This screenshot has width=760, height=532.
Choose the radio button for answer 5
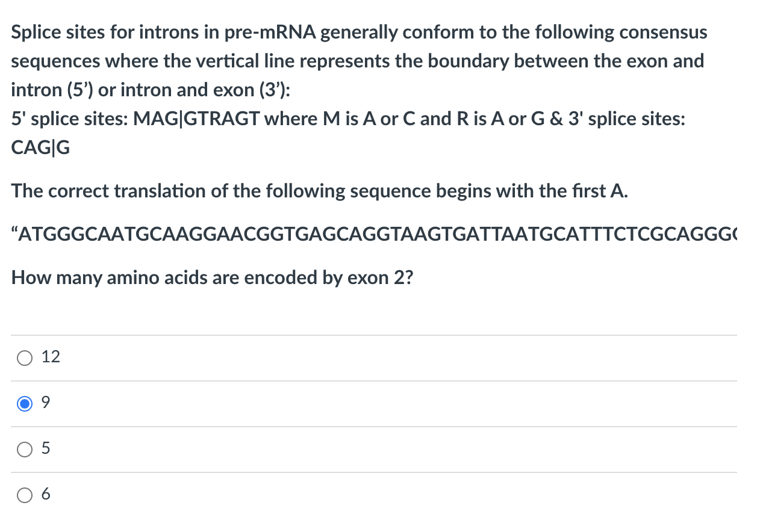[x=25, y=450]
